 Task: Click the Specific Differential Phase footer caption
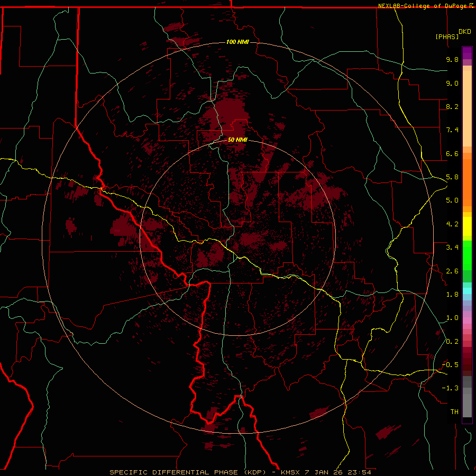pyautogui.click(x=240, y=472)
